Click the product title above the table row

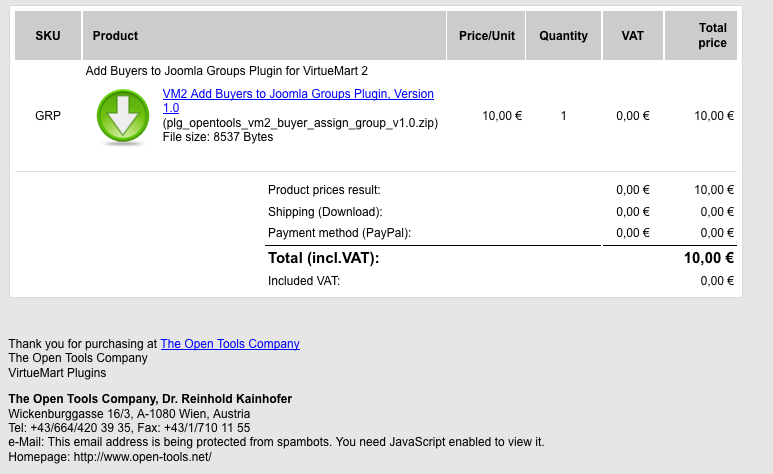[x=227, y=71]
